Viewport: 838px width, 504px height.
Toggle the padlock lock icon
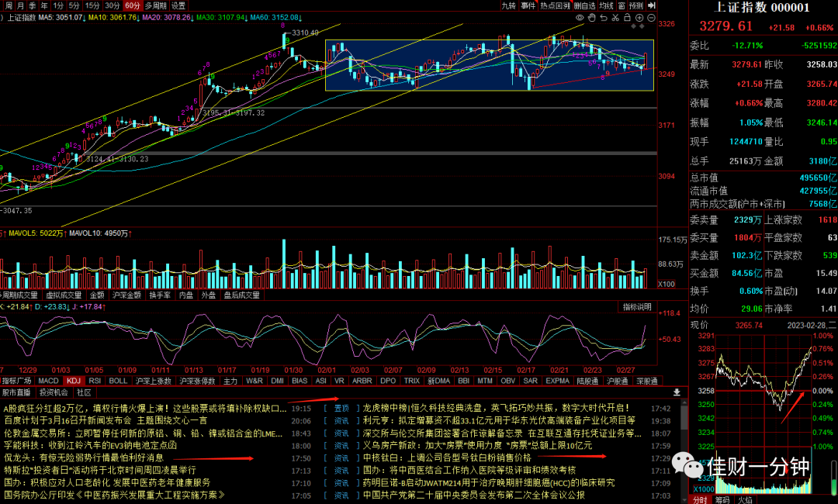click(x=628, y=18)
